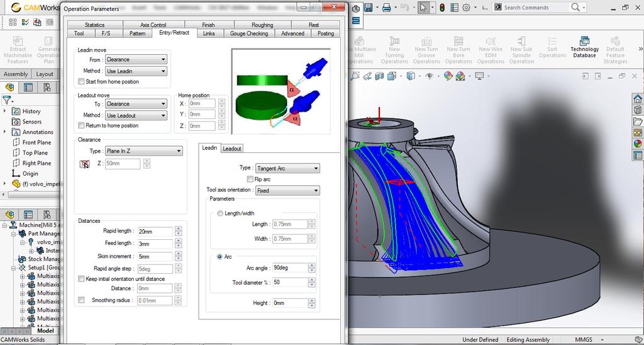The image size is (644, 345).
Task: Open the Axis Control tab
Action: (x=153, y=25)
